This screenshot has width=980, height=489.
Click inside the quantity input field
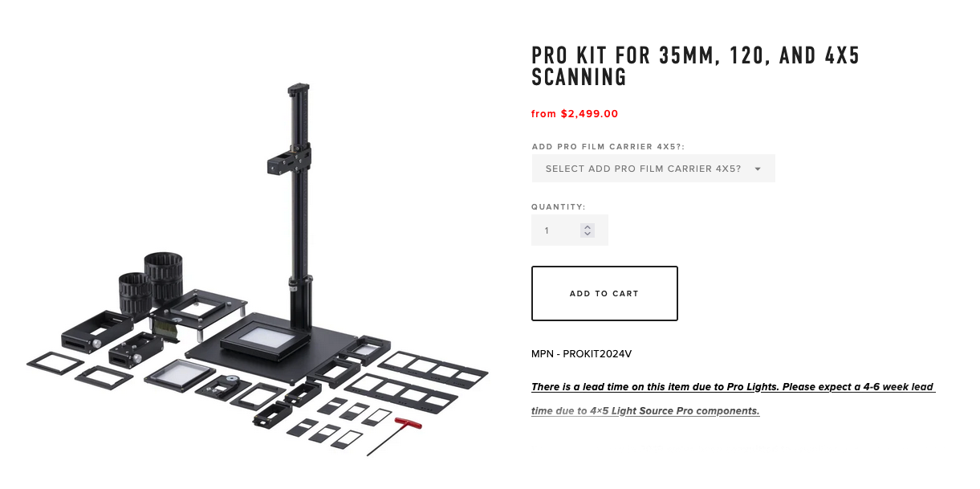tap(558, 230)
